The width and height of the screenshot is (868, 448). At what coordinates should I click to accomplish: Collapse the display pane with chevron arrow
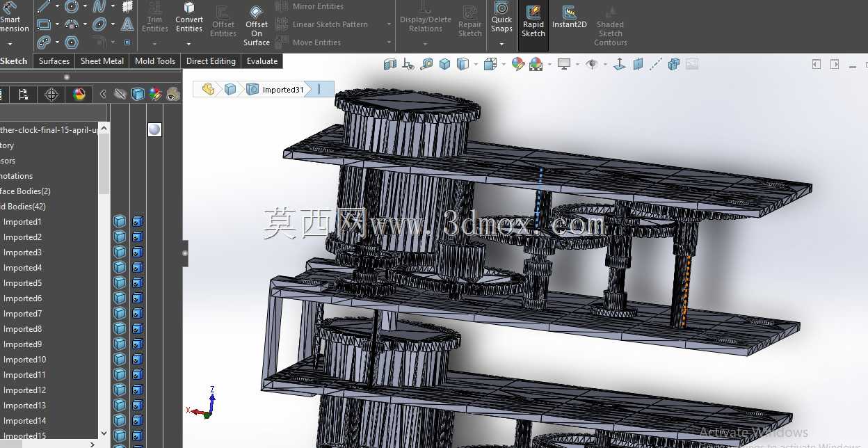click(103, 95)
